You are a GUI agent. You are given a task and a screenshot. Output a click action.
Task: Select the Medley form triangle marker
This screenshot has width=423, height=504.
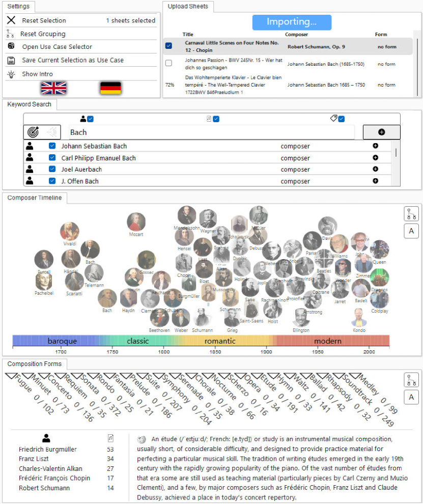click(x=354, y=376)
